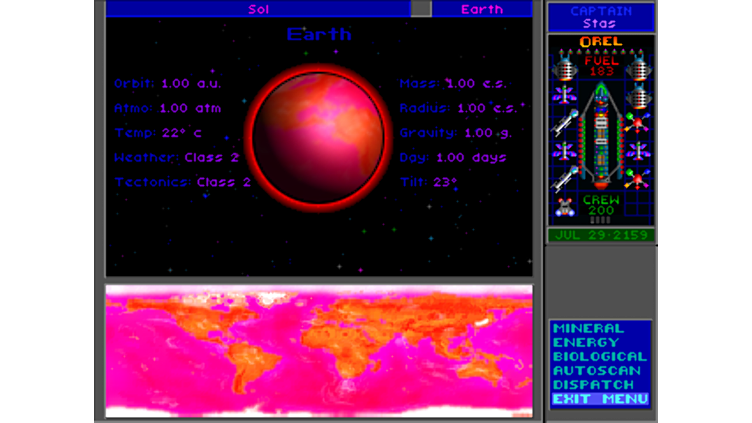Select the bottom-left small escort ship near CREW
Image resolution: width=752 pixels, height=423 pixels.
click(565, 206)
